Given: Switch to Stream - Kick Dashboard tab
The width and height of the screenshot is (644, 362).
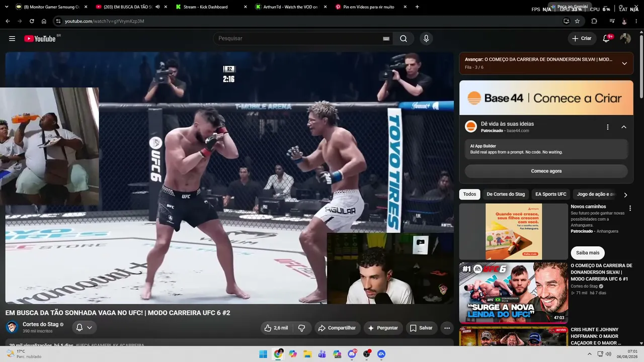Looking at the screenshot, I should coord(208,7).
